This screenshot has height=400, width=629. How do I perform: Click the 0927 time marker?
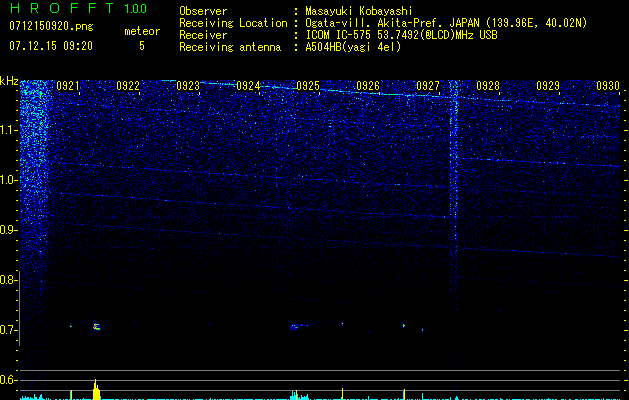pos(428,86)
